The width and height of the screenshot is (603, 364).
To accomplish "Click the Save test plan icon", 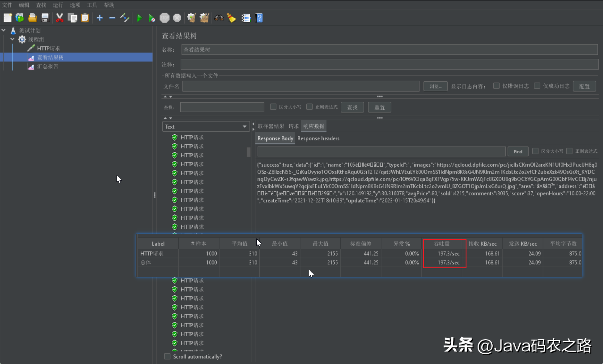I will pos(45,18).
